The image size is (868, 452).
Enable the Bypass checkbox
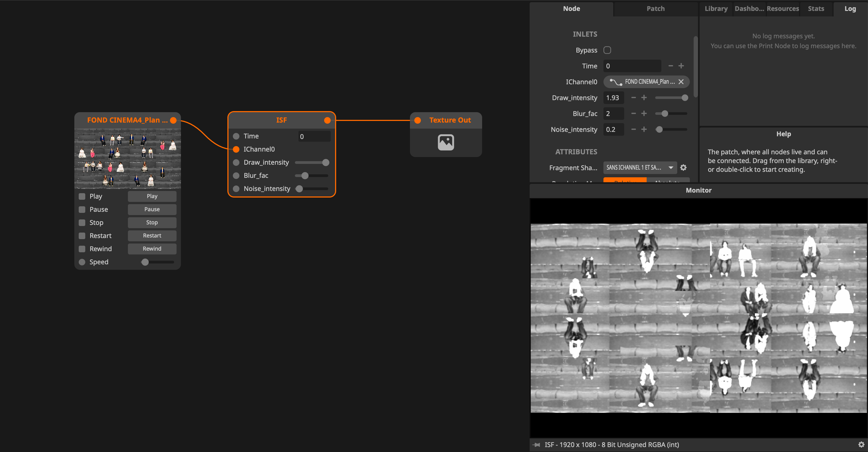(x=607, y=50)
